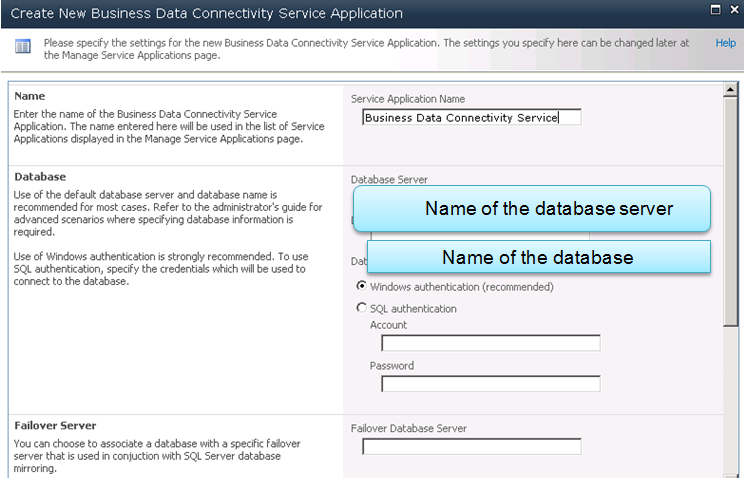
Task: Click the Name section heading
Action: (30, 97)
